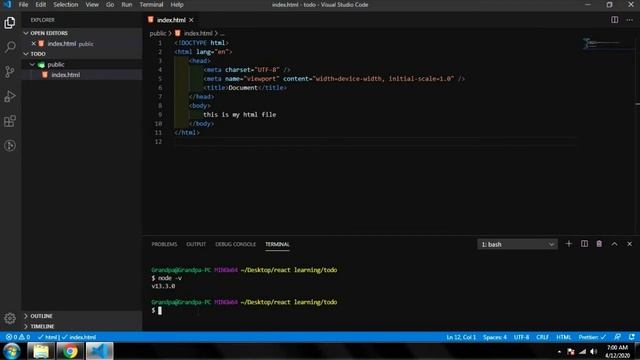Open Google Chrome from the taskbar
Viewport: 640px width, 360px height.
tap(70, 351)
